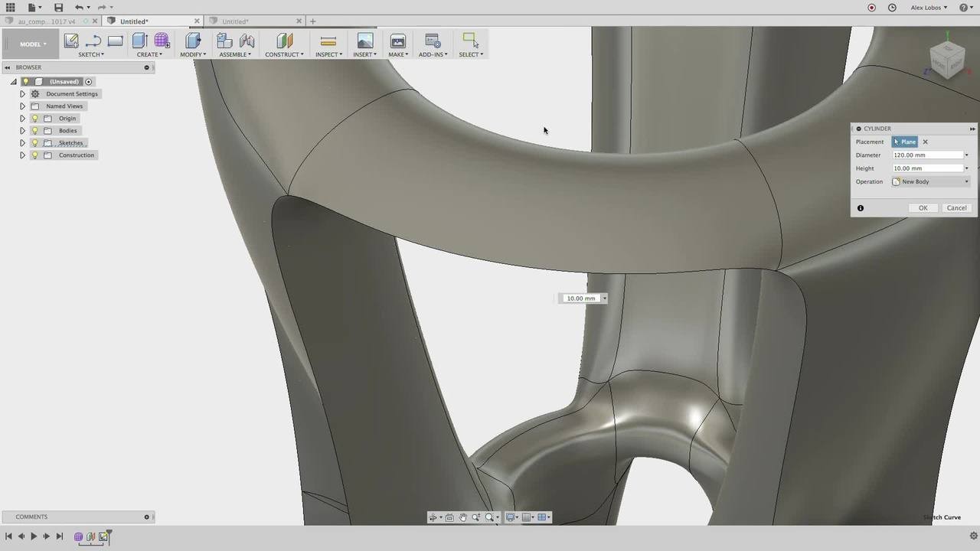Open the MODEL workspace switcher
980x551 pixels.
click(33, 44)
